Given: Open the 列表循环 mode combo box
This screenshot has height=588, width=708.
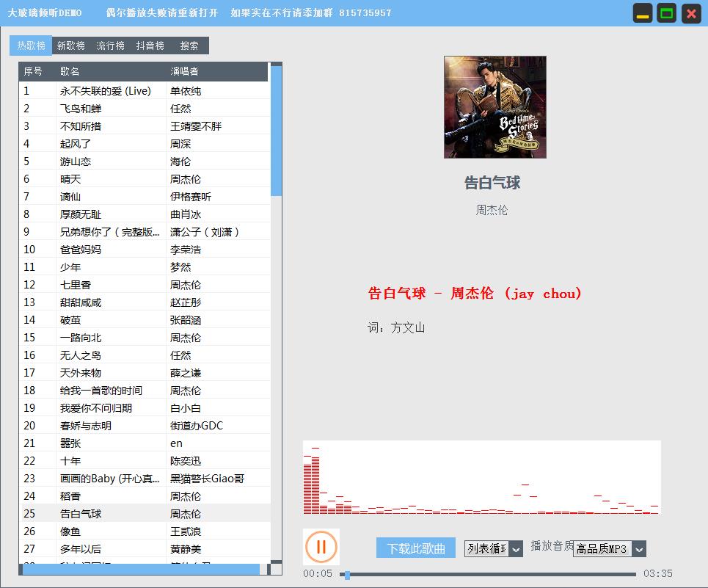Looking at the screenshot, I should point(494,548).
